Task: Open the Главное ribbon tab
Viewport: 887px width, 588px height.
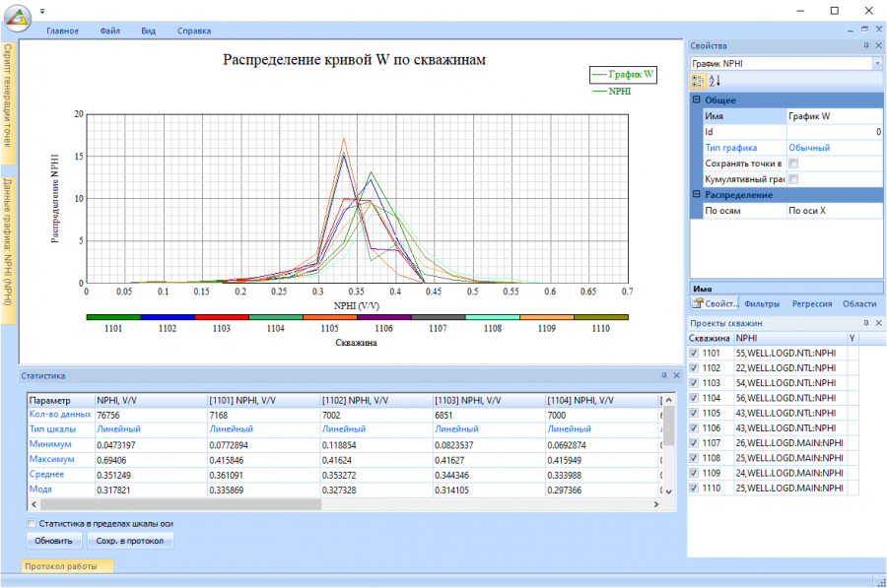Action: [63, 31]
